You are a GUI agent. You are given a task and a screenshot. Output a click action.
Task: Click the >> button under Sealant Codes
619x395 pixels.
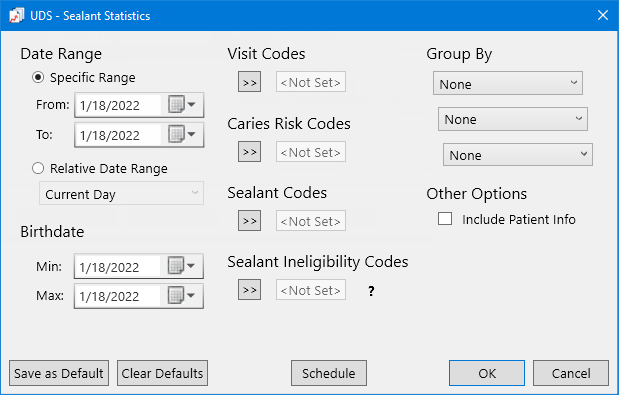point(249,221)
